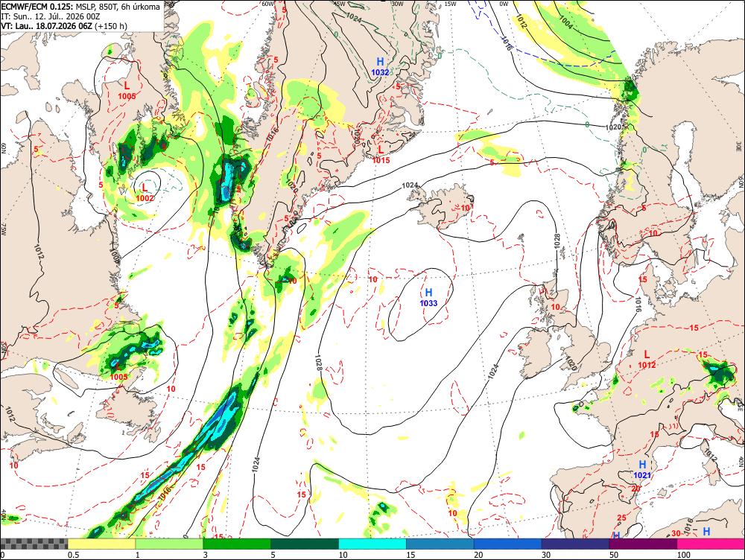Click the gray checkered 0–0.5 legend swatch

pos(34,544)
